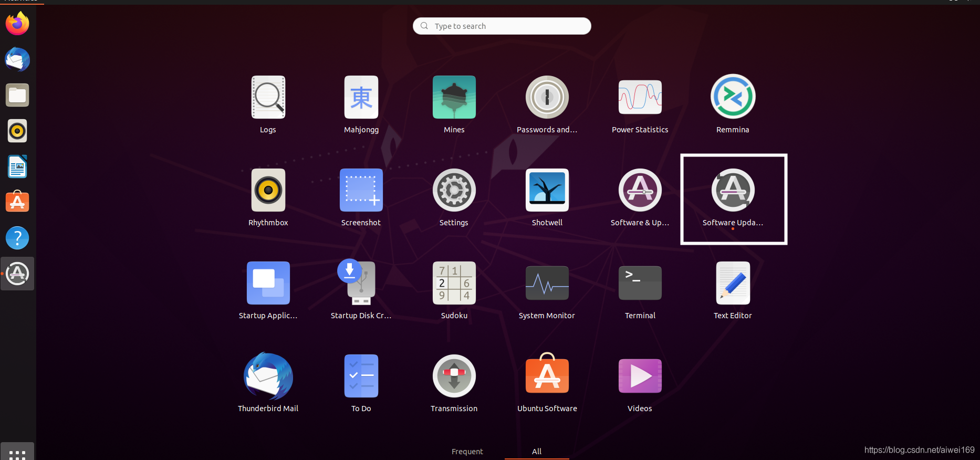Launch Shotwell photo manager
This screenshot has width=980, height=460.
coord(547,191)
